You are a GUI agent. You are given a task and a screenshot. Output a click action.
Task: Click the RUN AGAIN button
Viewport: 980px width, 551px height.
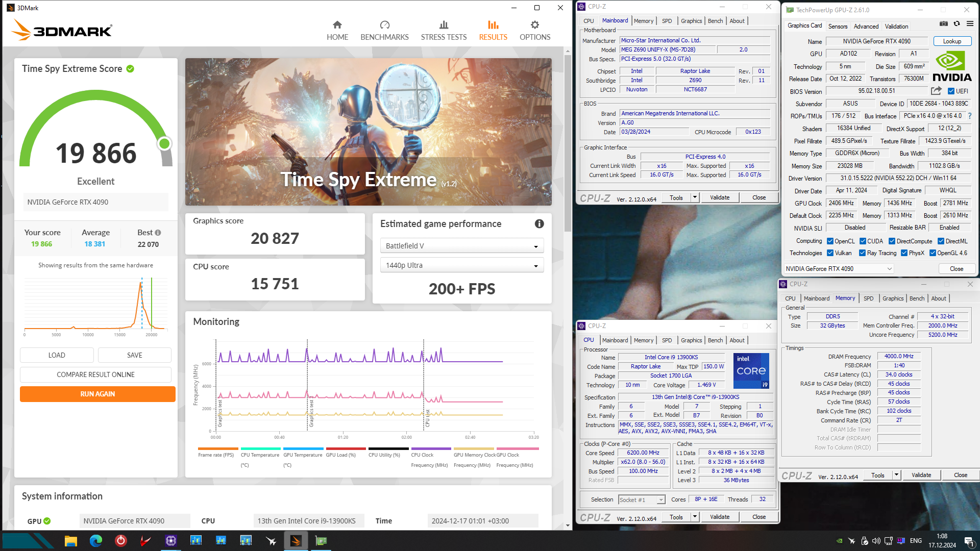97,394
